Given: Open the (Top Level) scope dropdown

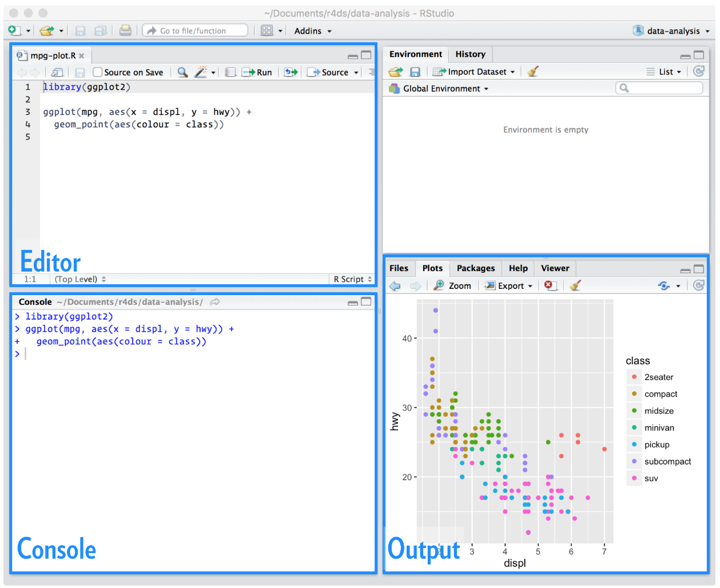Looking at the screenshot, I should pos(80,279).
